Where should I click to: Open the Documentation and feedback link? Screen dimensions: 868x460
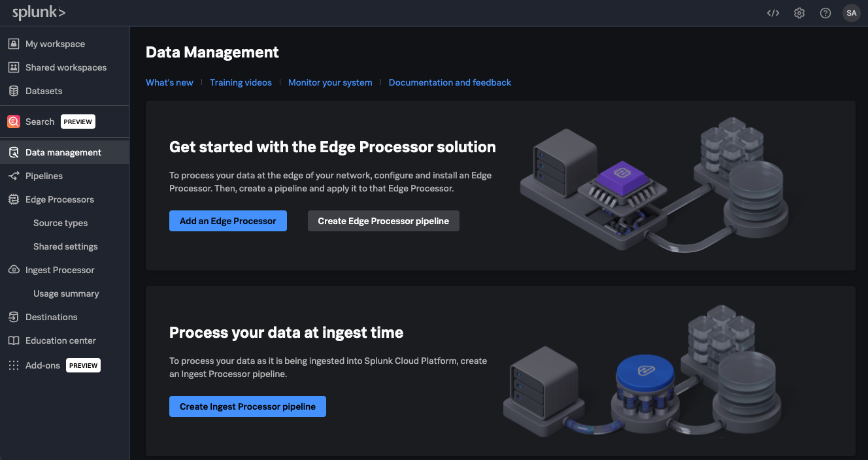click(450, 82)
